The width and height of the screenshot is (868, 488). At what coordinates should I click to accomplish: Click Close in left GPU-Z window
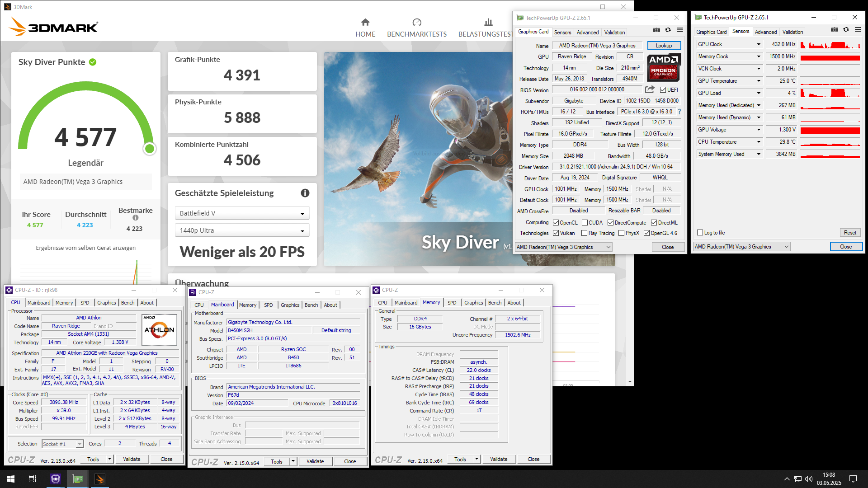[x=668, y=247]
